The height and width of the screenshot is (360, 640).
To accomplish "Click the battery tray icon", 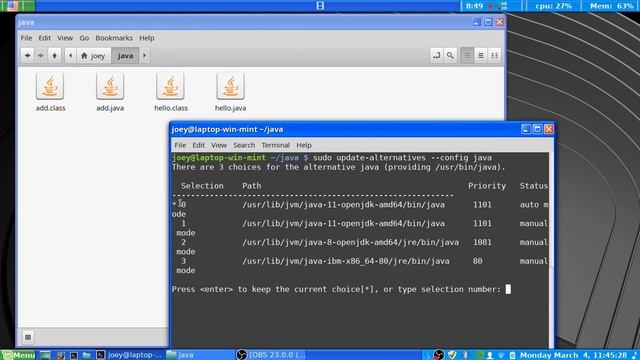I will 513,355.
